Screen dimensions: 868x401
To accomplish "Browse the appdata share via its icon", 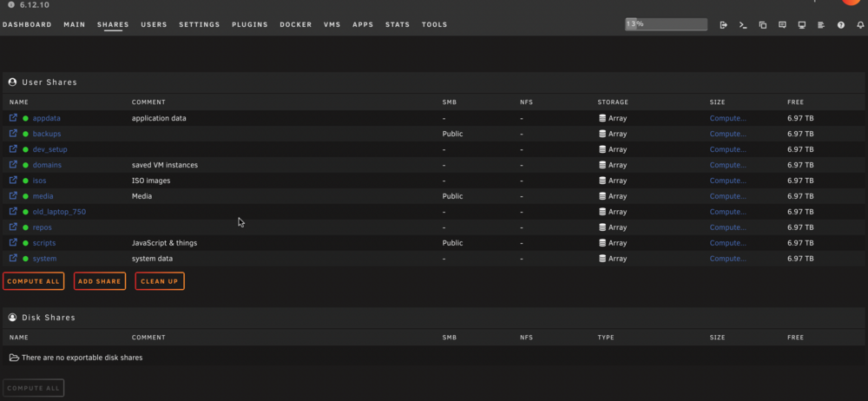I will coord(13,118).
